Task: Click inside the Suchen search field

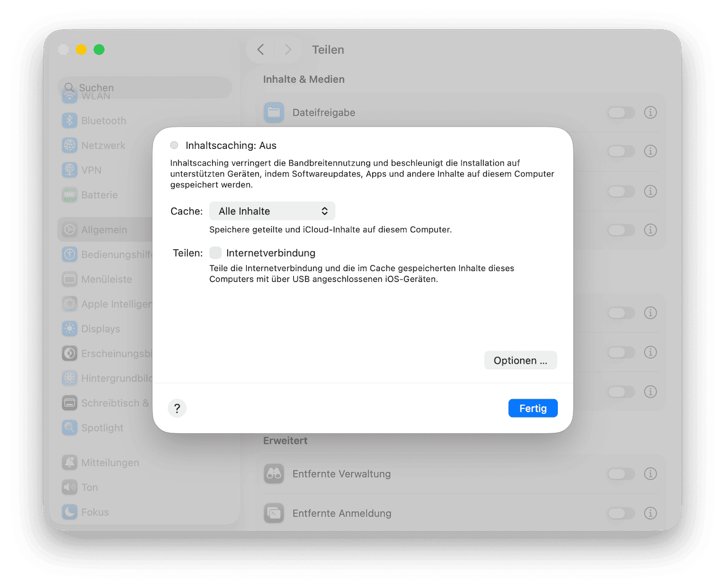Action: [x=144, y=87]
